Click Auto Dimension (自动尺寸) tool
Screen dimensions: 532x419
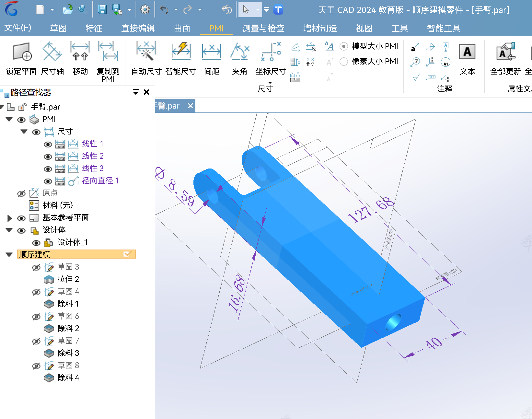(x=146, y=58)
